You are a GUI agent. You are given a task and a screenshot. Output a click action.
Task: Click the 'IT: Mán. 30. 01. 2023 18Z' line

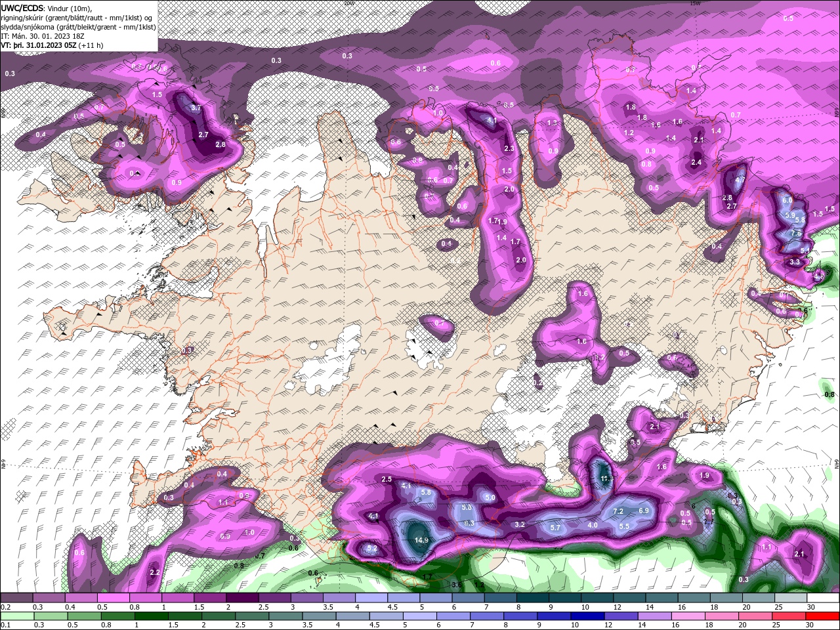(43, 35)
